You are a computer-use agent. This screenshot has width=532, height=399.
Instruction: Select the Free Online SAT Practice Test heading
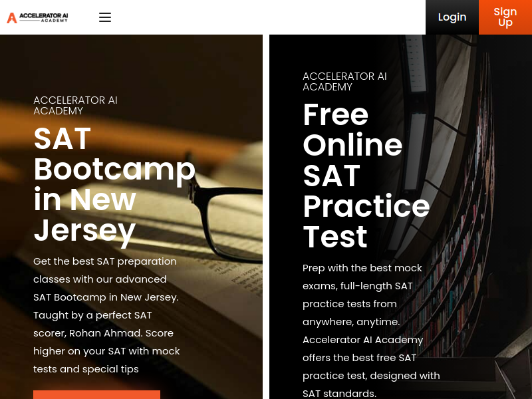pyautogui.click(x=366, y=175)
